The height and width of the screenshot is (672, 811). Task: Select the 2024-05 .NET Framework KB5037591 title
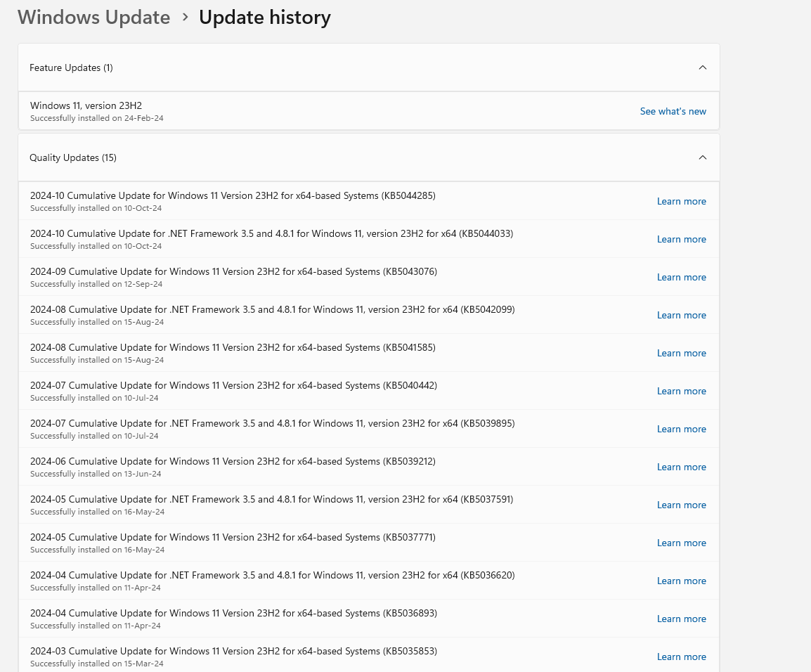tap(271, 499)
